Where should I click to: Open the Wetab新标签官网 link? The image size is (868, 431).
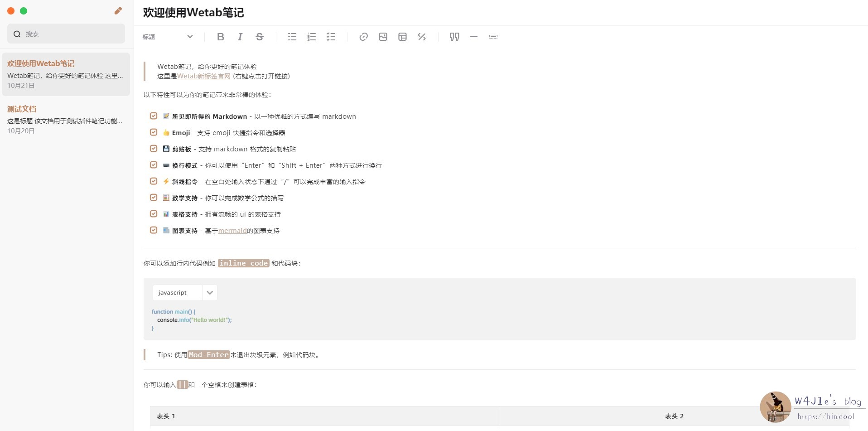point(203,76)
